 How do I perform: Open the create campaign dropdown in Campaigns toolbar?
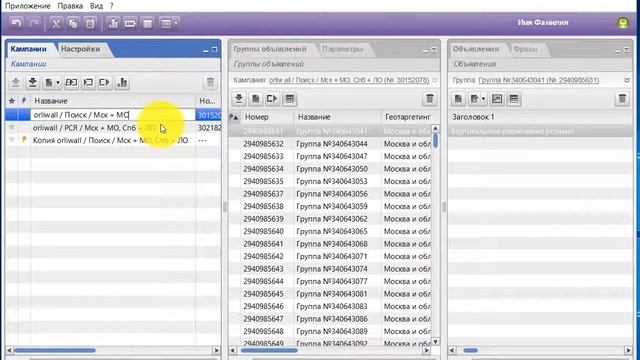tap(52, 82)
